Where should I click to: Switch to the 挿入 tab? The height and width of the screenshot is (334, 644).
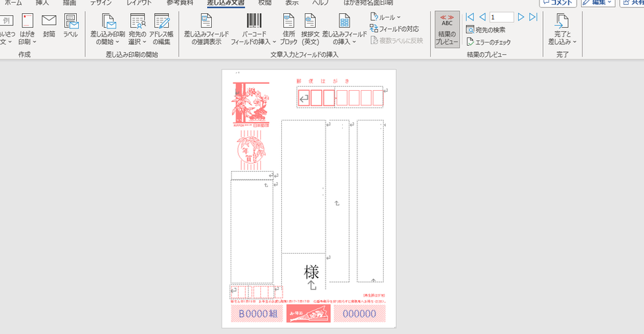point(42,3)
